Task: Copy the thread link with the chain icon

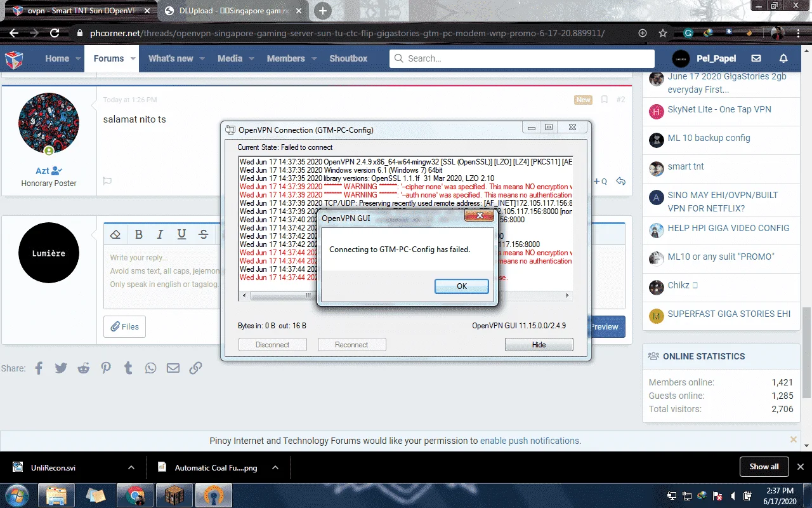Action: [195, 368]
